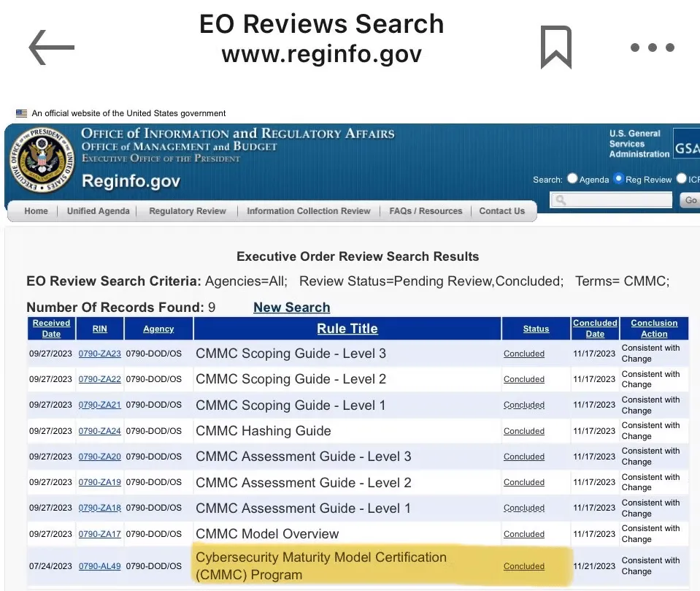The height and width of the screenshot is (591, 700).
Task: Select 'Cybersecurity Maturity Model Certification (CMMC) Program' title
Action: click(x=321, y=566)
